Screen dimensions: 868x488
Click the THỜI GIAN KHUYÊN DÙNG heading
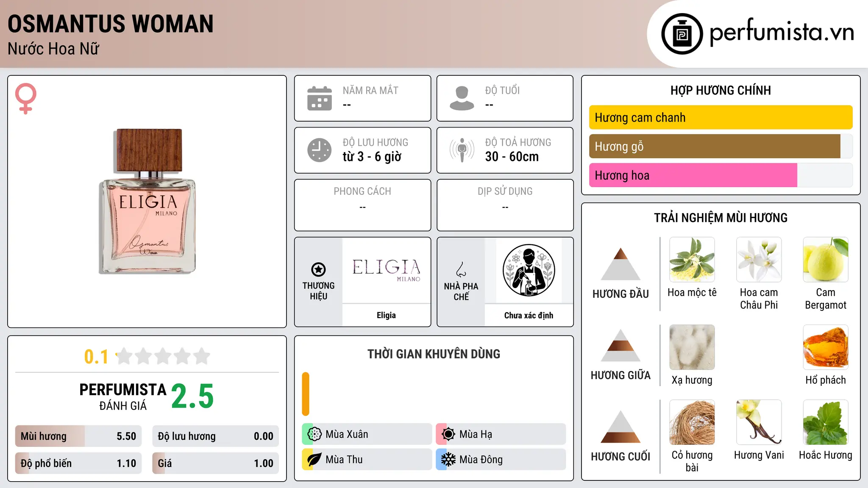coord(434,354)
